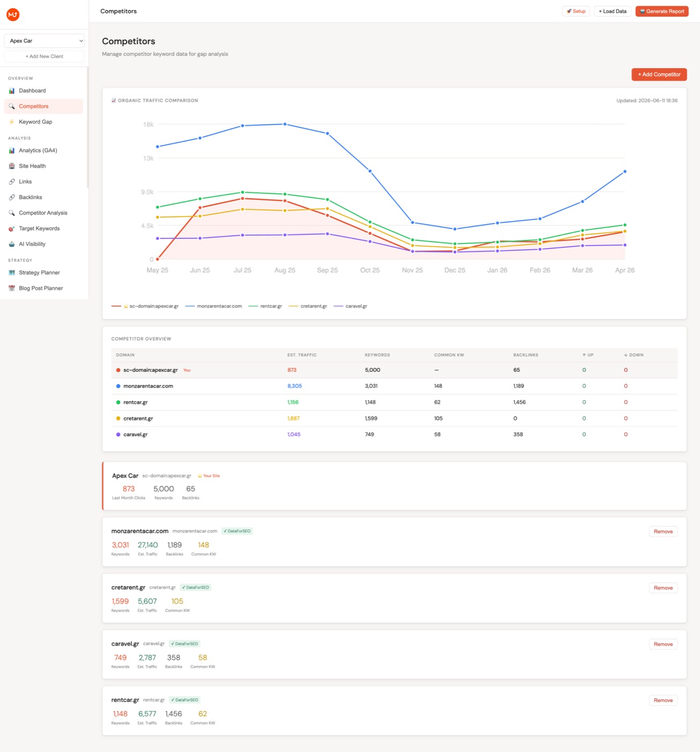Open the Dashboard page
Screen dimensions: 700x752
(43, 91)
